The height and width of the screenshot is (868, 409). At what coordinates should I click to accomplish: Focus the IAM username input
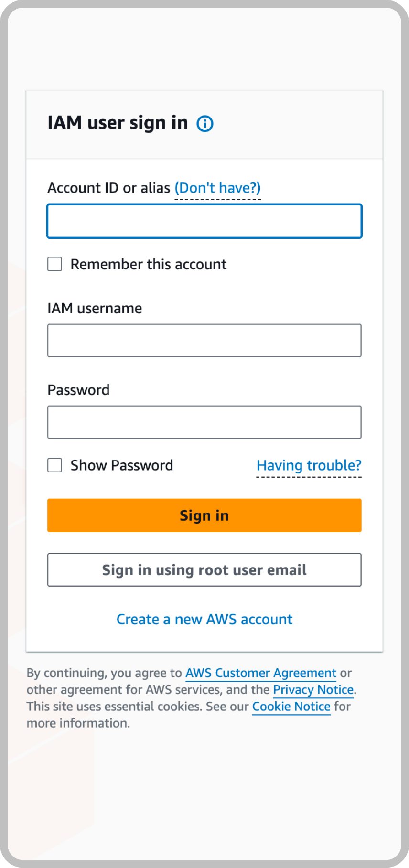204,340
